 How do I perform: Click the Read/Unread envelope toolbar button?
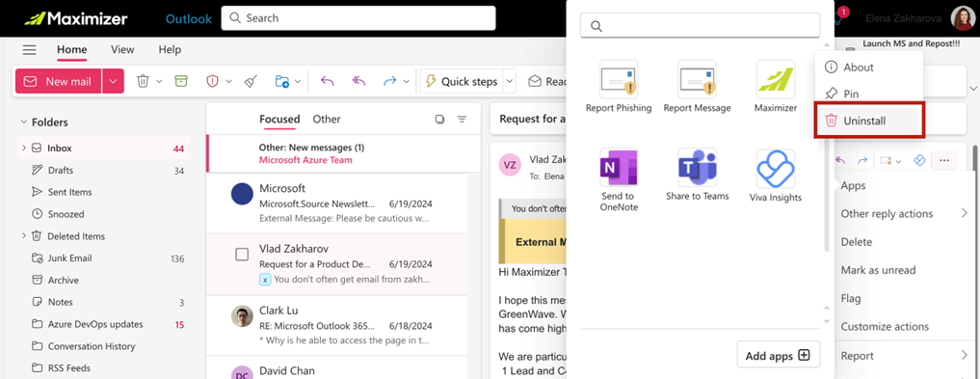[548, 81]
